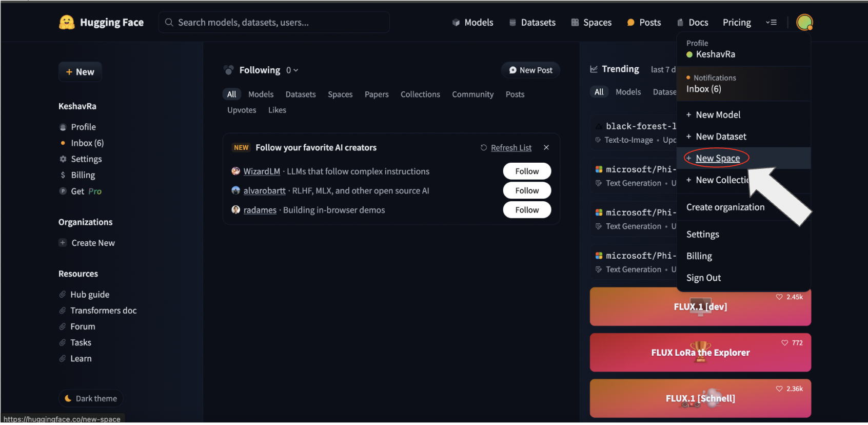Open the New button in sidebar
The width and height of the screenshot is (868, 425).
[80, 72]
